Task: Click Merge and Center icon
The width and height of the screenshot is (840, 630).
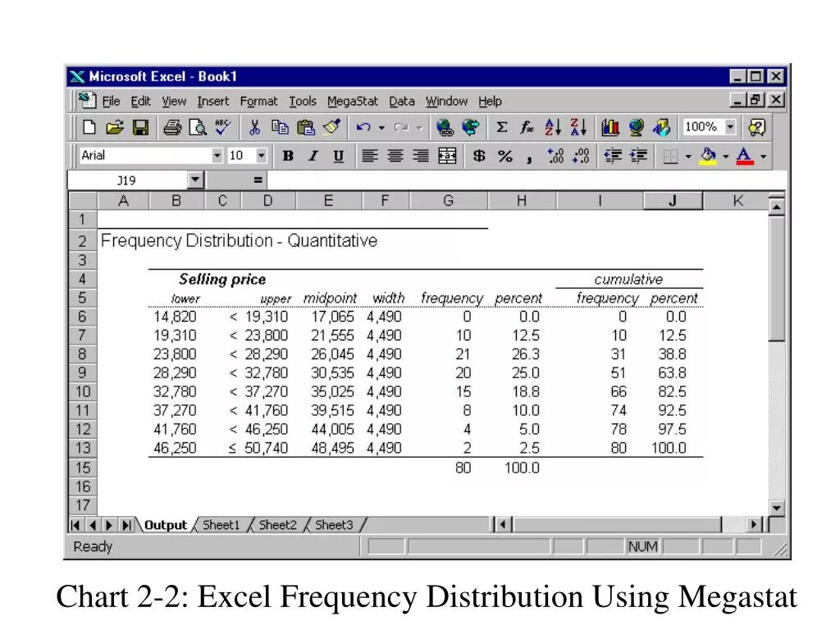Action: click(x=447, y=156)
